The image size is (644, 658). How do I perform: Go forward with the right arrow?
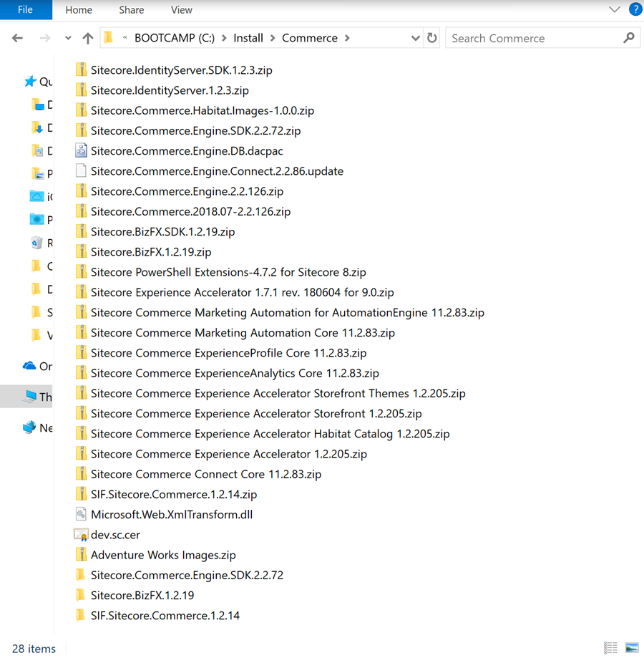pyautogui.click(x=44, y=38)
